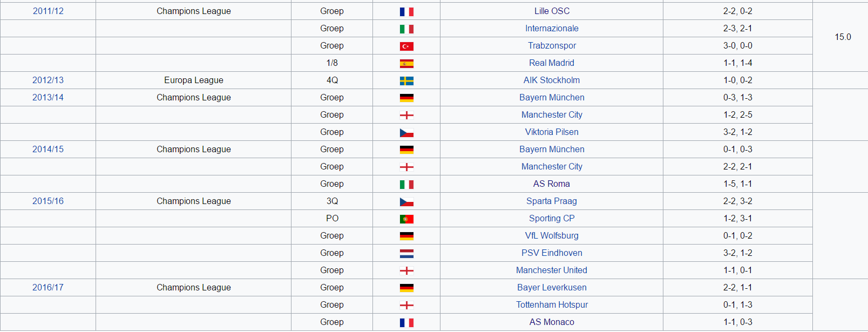Select the 15.0 points cell
868x332 pixels.
point(843,37)
